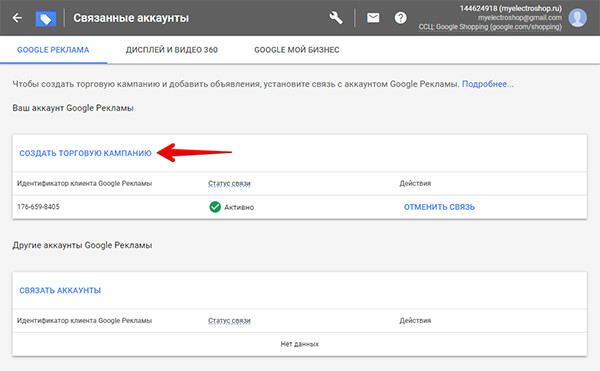600x371 pixels.
Task: Click Связать аккаунты button
Action: point(60,290)
